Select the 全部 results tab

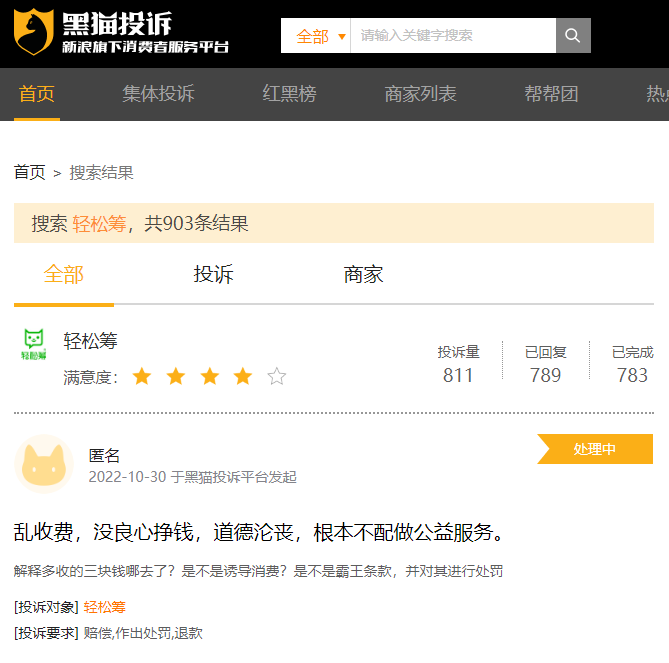(64, 274)
